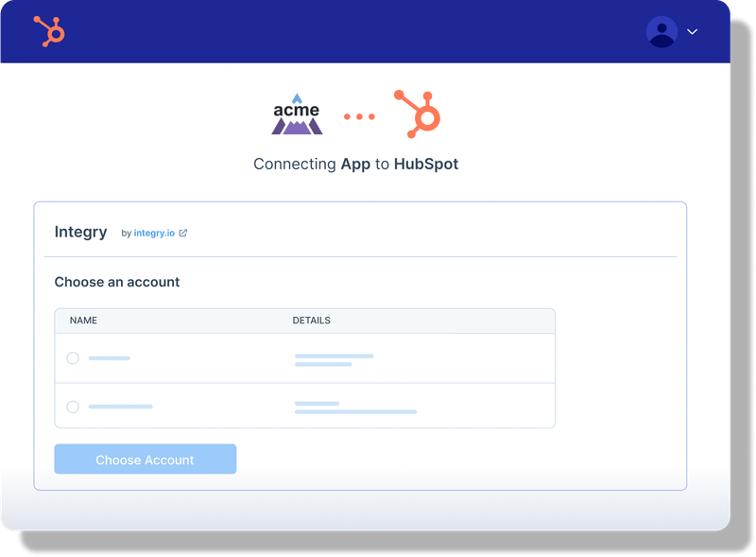Select the first account radio button
The image size is (756, 557).
pos(73,358)
